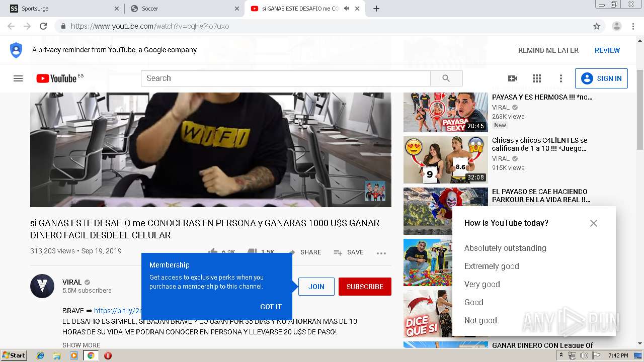Click REVIEW on the privacy reminder
Screen dimensions: 644x362
point(607,50)
